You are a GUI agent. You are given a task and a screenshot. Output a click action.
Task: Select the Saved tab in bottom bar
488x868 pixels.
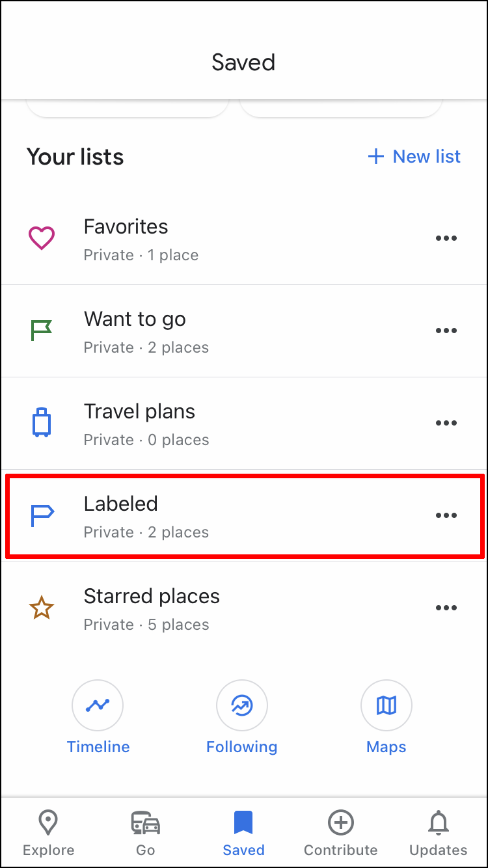(243, 833)
